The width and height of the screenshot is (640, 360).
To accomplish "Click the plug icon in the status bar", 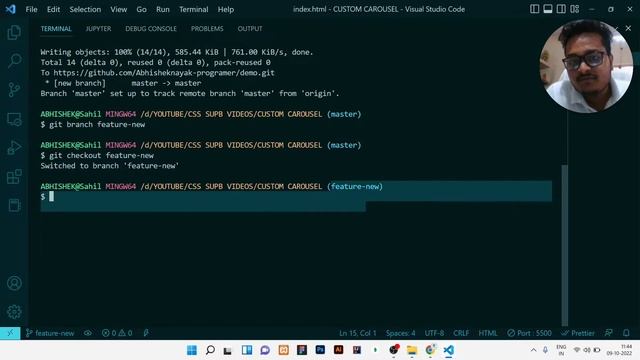I will coord(146,333).
